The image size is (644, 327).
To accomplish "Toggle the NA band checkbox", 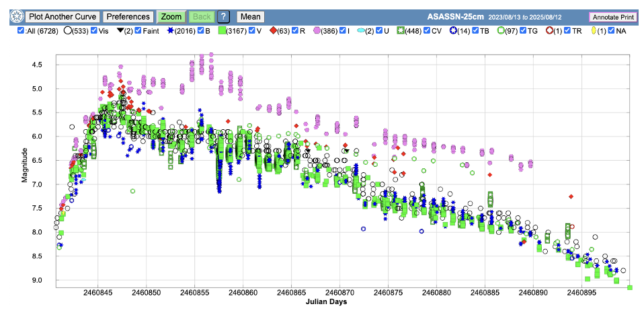I will (612, 31).
